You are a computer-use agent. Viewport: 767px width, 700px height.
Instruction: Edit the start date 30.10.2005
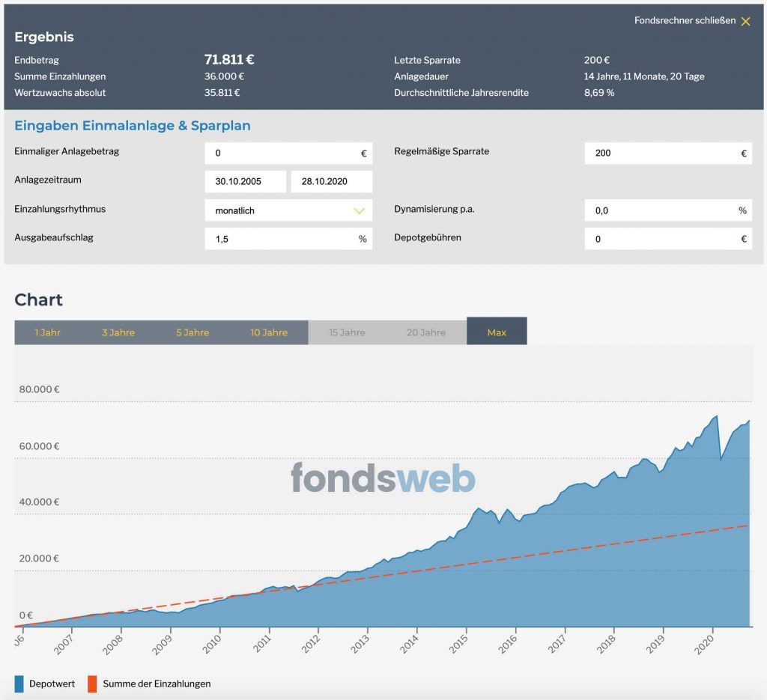click(246, 181)
